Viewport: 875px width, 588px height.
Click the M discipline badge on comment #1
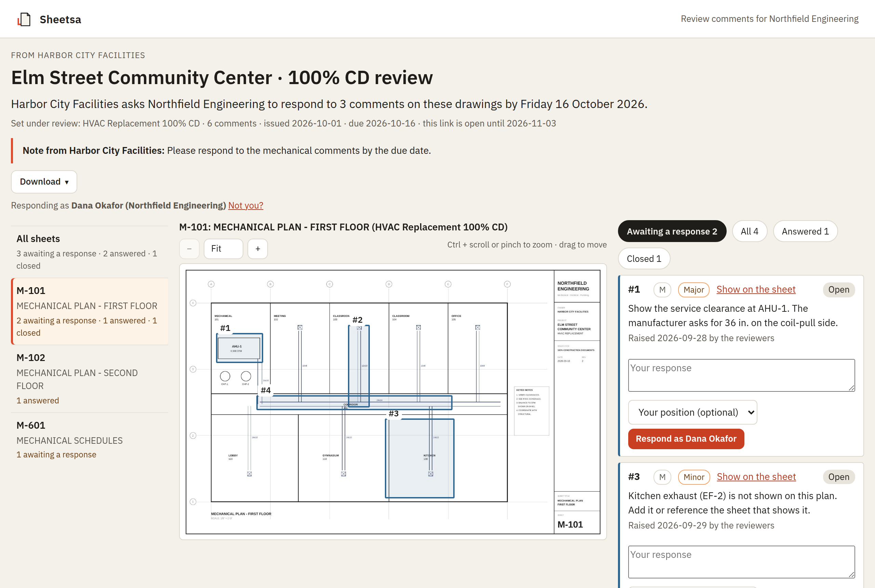pyautogui.click(x=662, y=290)
